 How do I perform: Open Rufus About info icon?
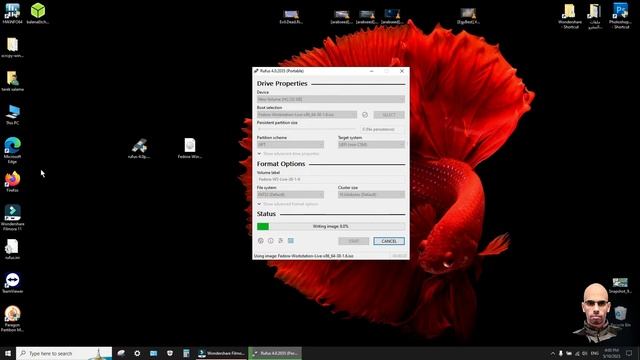271,241
